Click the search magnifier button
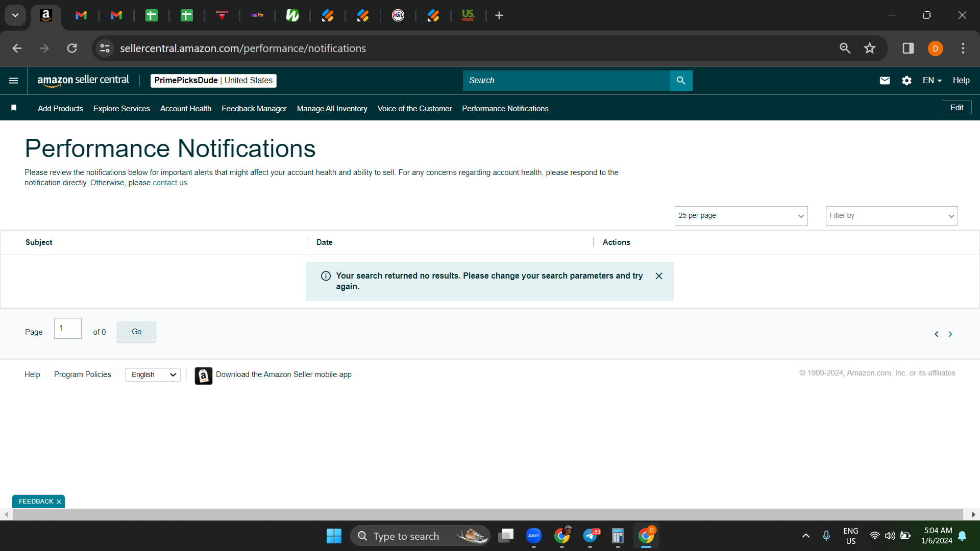This screenshot has height=551, width=980. 681,81
